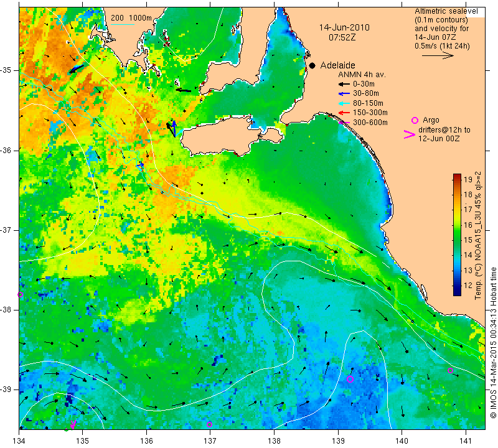Click black-and-blue ANMN arrows northwest of Kangaroo Island
The height and width of the screenshot is (448, 498).
coord(172,128)
